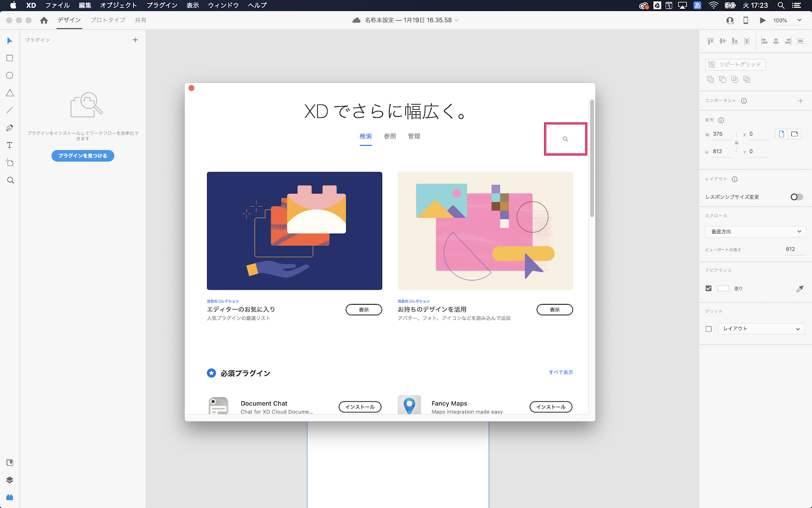Install the Document Chat plugin
This screenshot has width=812, height=508.
(x=360, y=407)
